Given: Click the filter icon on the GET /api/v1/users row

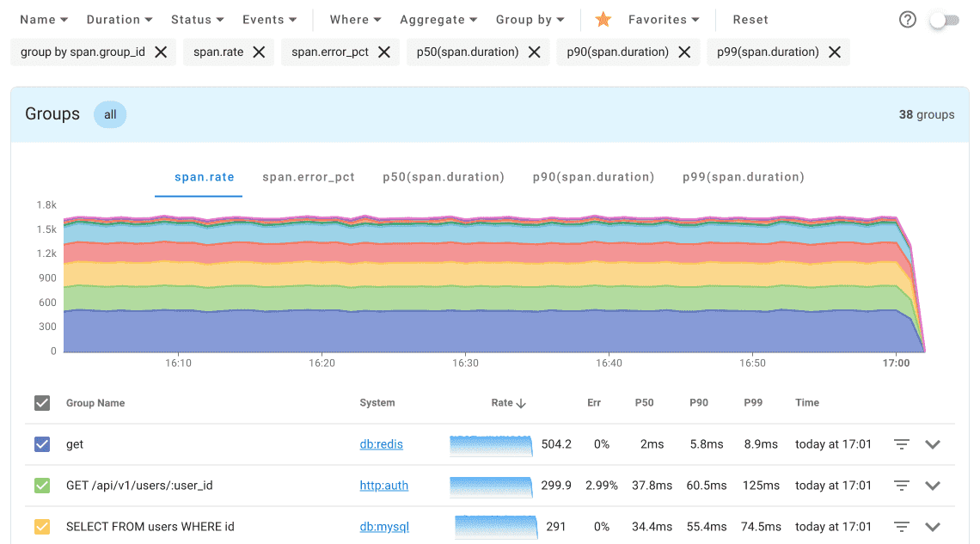Looking at the screenshot, I should (901, 486).
